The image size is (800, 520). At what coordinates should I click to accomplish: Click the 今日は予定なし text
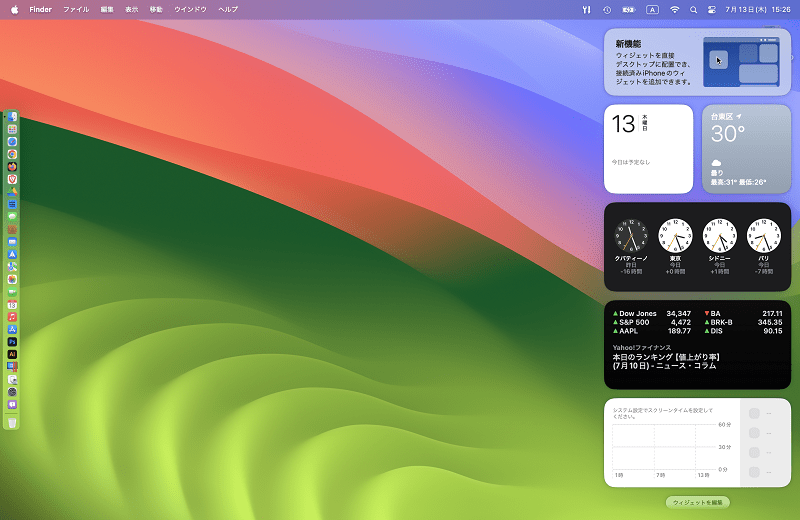tap(631, 162)
